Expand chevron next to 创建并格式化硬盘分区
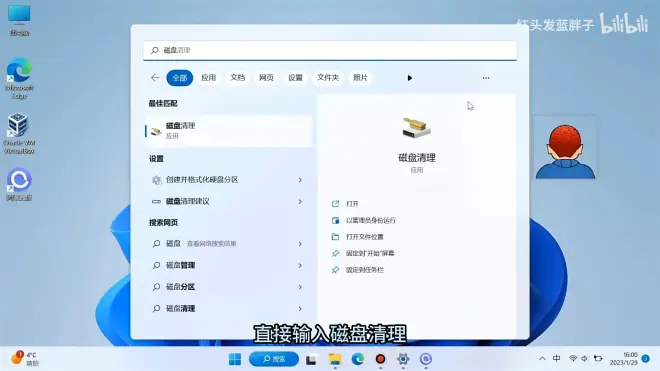 pyautogui.click(x=300, y=180)
